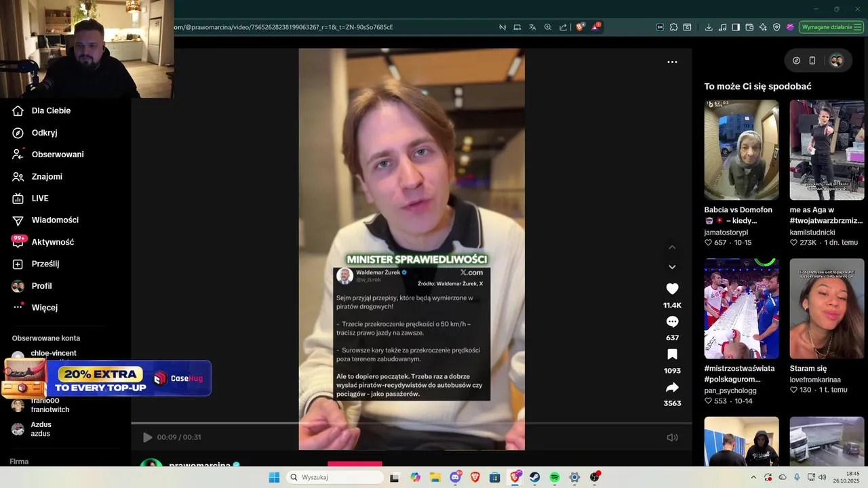Screen dimensions: 868x488
Task: Expand hidden system tray icons chevron
Action: (753, 477)
